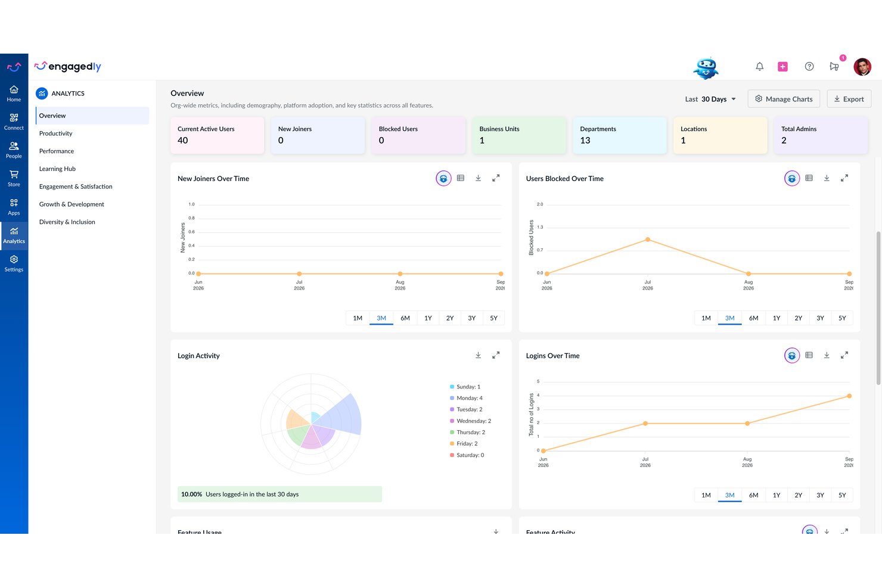The height and width of the screenshot is (588, 882).
Task: Select 1M range on New Joiners chart
Action: 358,318
